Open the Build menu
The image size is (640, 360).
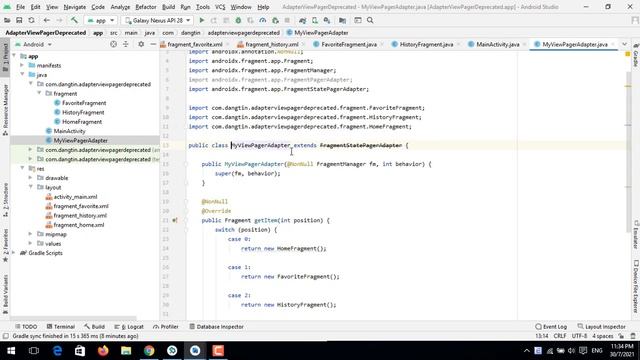[168, 7]
